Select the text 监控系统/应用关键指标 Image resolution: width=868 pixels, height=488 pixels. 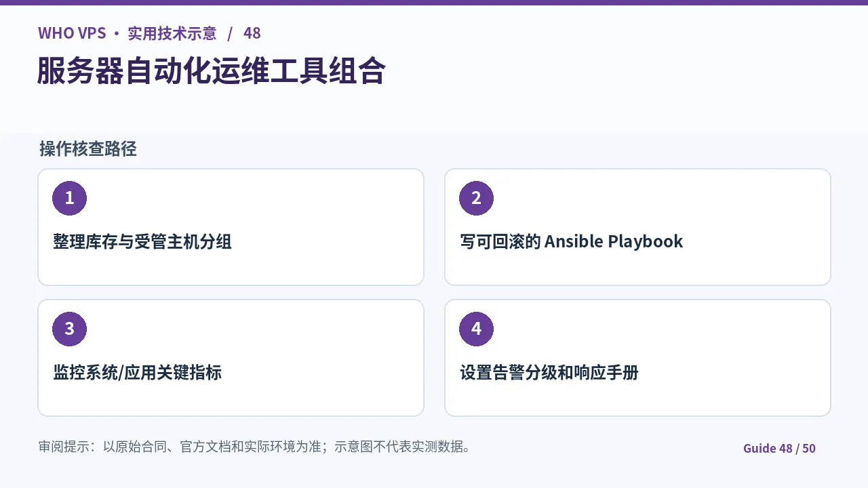(138, 372)
